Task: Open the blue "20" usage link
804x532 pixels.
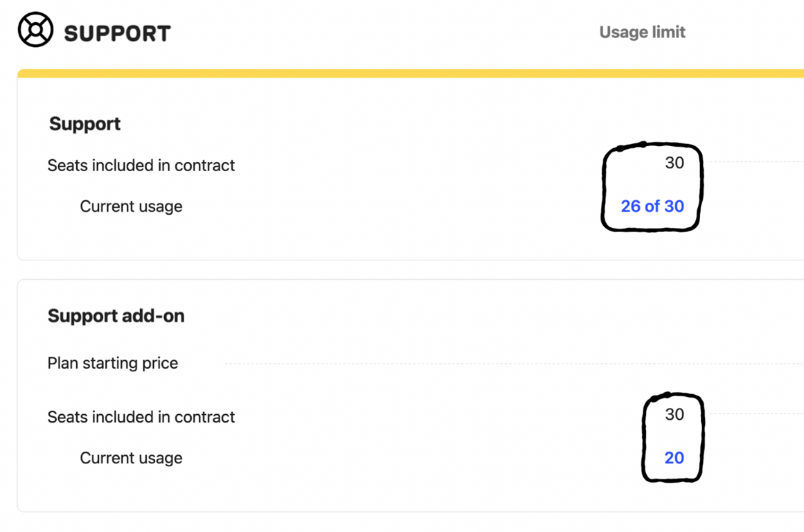Action: coord(674,458)
